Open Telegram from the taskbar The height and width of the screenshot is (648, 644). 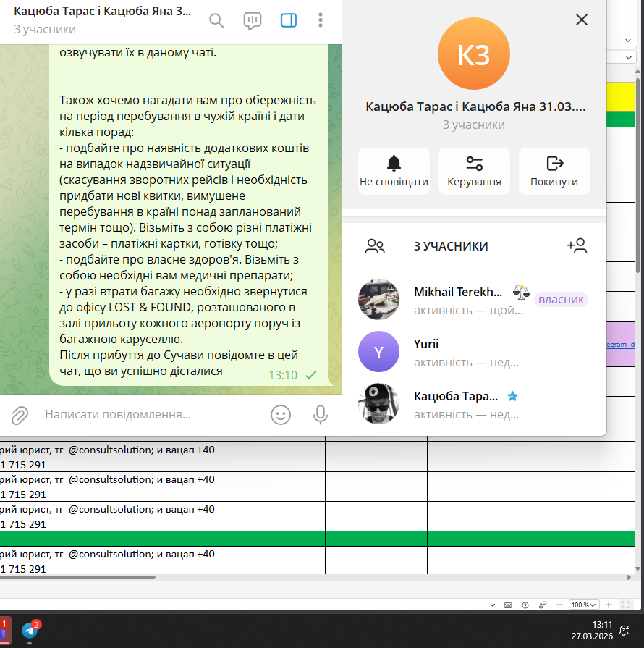tap(30, 630)
